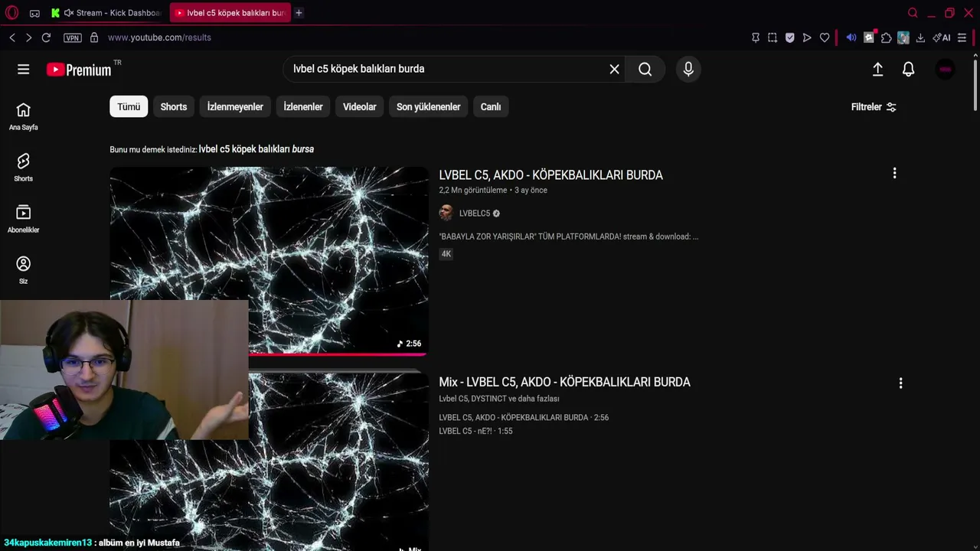Open the YouTube account avatar menu
The height and width of the screenshot is (551, 980).
[946, 69]
